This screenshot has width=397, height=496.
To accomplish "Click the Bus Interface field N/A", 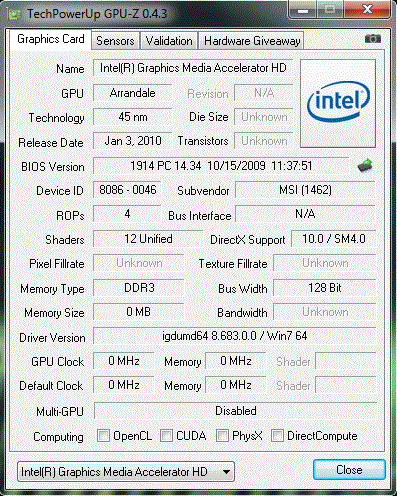I will pos(305,214).
